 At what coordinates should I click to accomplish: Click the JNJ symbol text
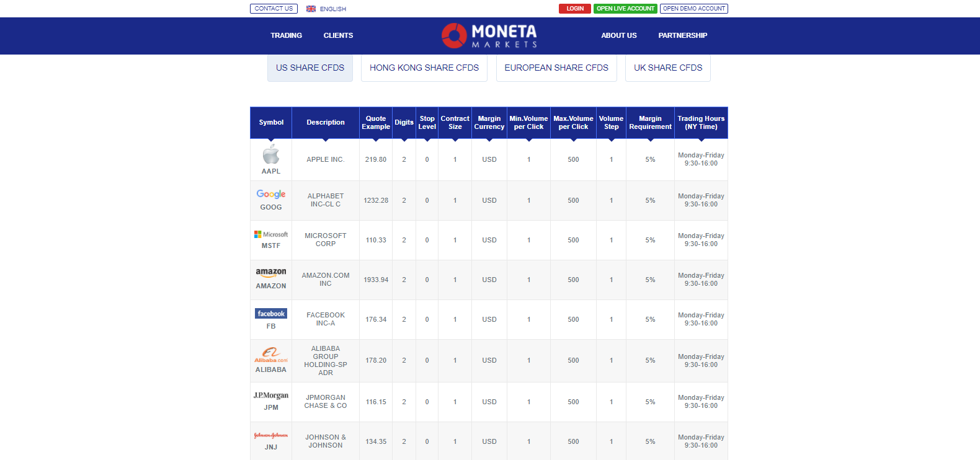click(x=271, y=447)
